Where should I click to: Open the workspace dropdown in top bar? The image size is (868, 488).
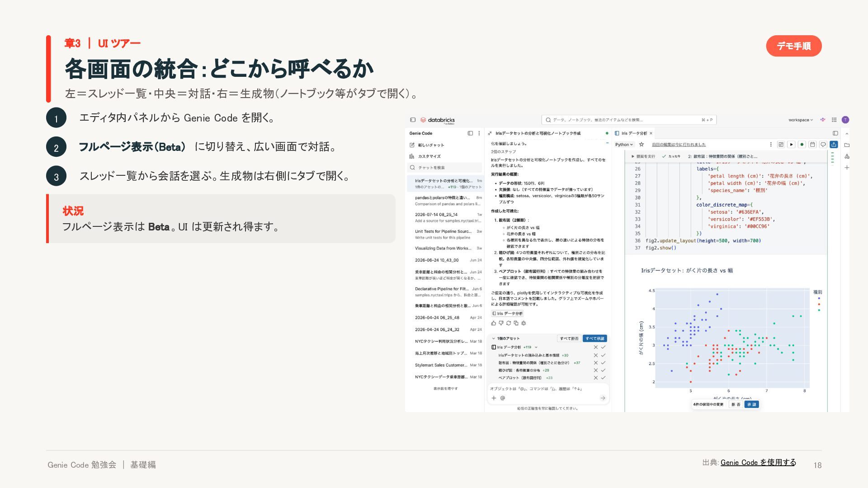click(x=801, y=120)
